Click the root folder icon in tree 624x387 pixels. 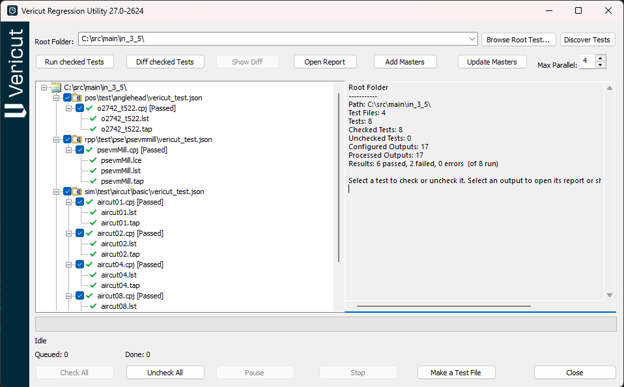[56, 87]
